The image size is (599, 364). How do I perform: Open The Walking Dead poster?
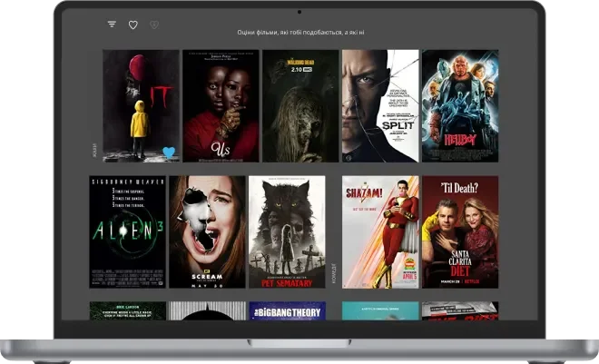click(300, 105)
